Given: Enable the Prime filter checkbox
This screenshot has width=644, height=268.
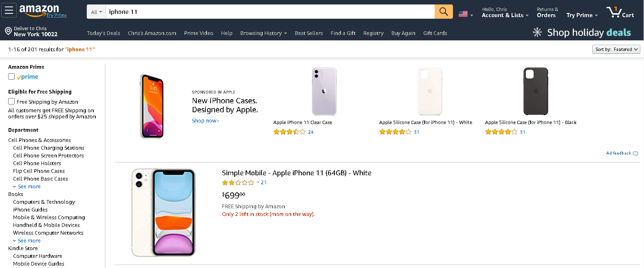Looking at the screenshot, I should pyautogui.click(x=11, y=76).
